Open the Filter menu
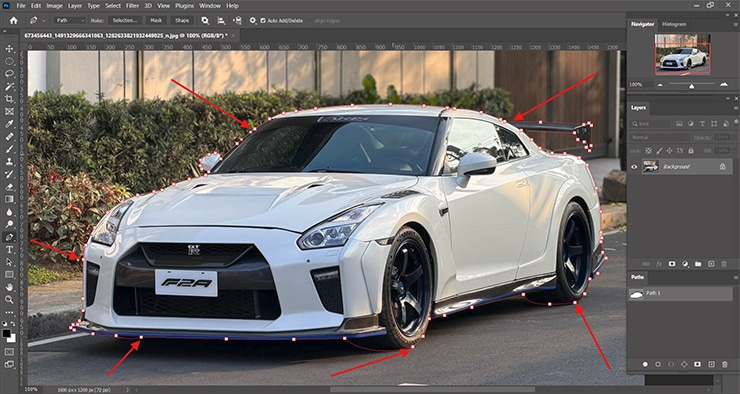 click(132, 6)
